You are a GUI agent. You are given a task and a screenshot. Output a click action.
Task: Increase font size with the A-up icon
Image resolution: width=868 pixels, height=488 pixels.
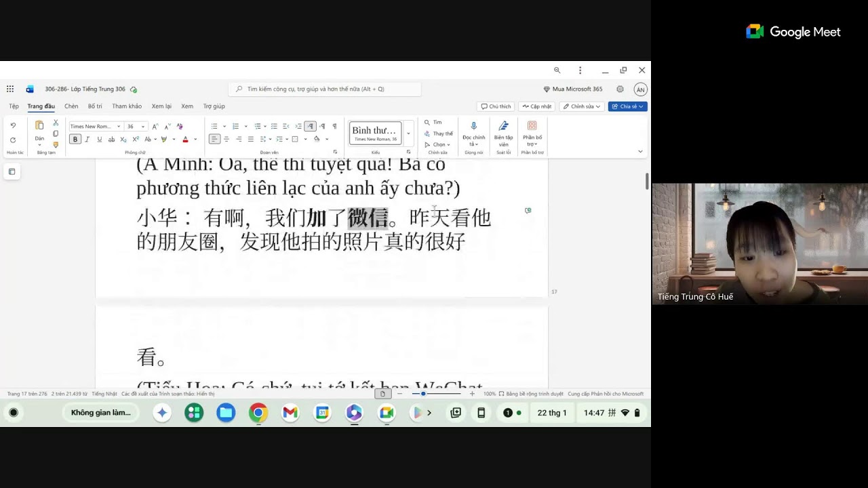pos(155,126)
